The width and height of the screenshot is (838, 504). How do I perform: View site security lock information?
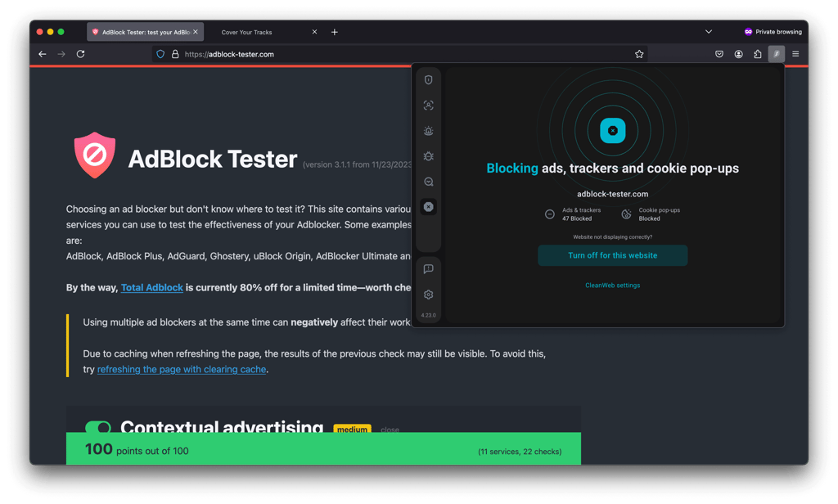point(175,54)
